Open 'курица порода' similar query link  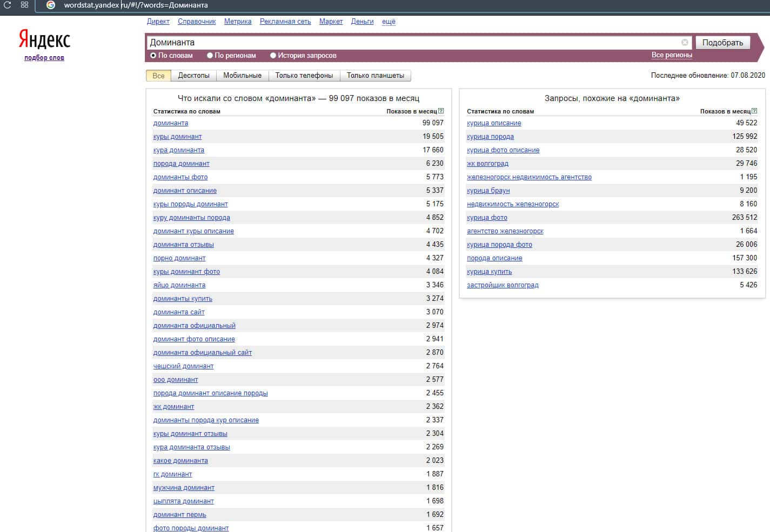[490, 137]
